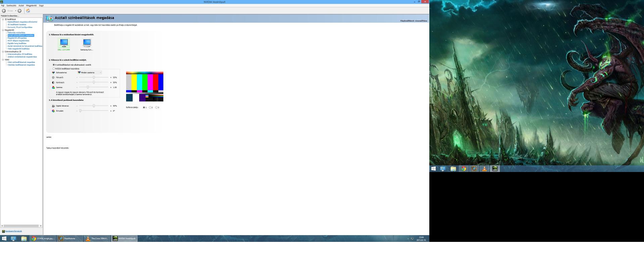The image size is (644, 258).
Task: Open the blue monitor app pinned on the left taskbar
Action: point(13,239)
